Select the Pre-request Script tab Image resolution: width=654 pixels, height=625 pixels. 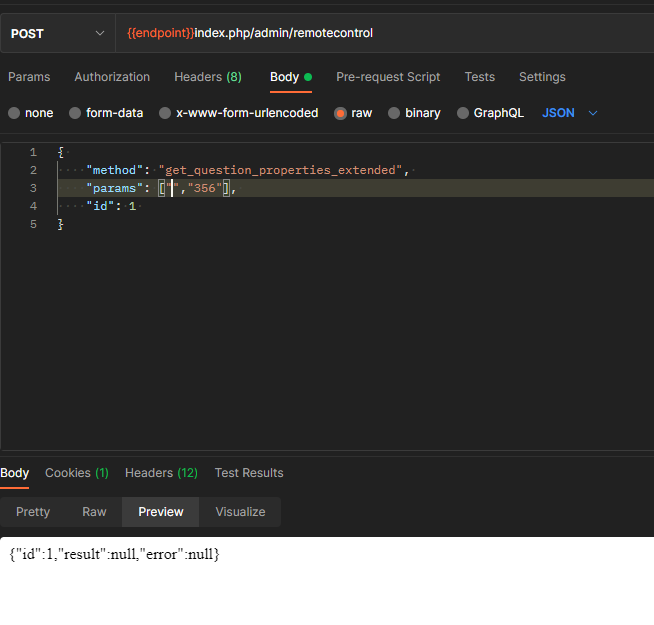point(388,77)
